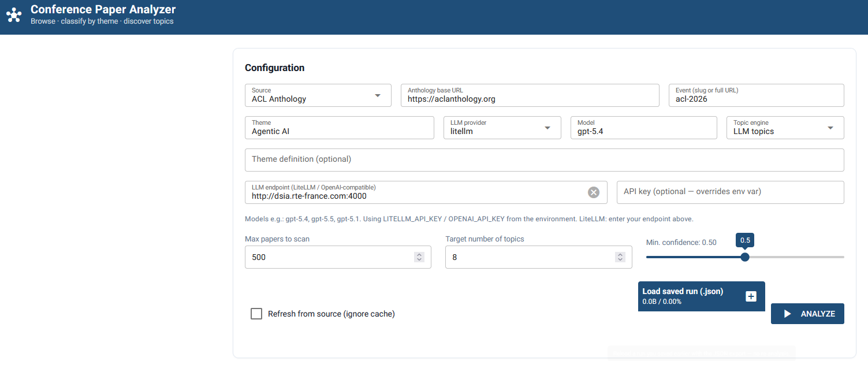Click the Max papers to scan field
868x368 pixels.
pyautogui.click(x=338, y=257)
